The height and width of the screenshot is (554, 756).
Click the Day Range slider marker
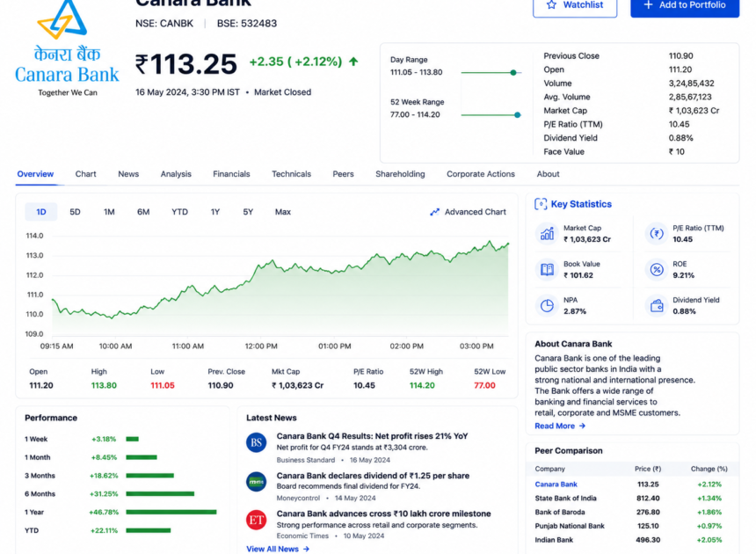coord(513,72)
